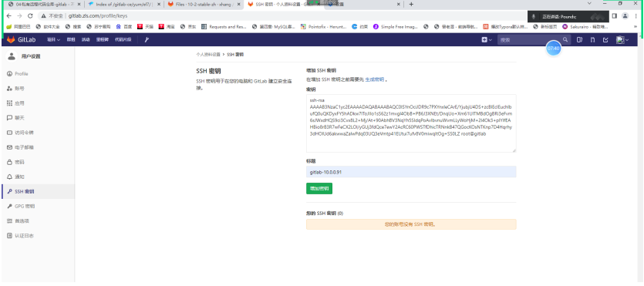
Task: Open the todos checkmark icon in the navbar
Action: (605, 40)
